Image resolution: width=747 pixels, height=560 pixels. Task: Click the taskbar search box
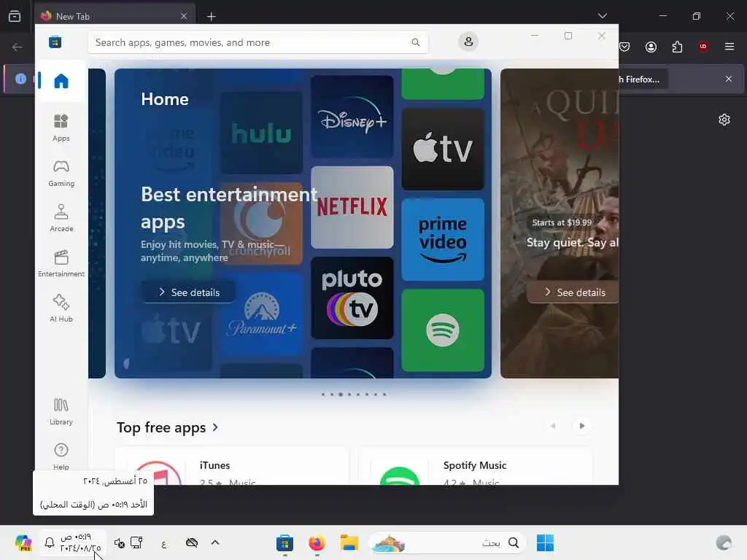(x=447, y=542)
